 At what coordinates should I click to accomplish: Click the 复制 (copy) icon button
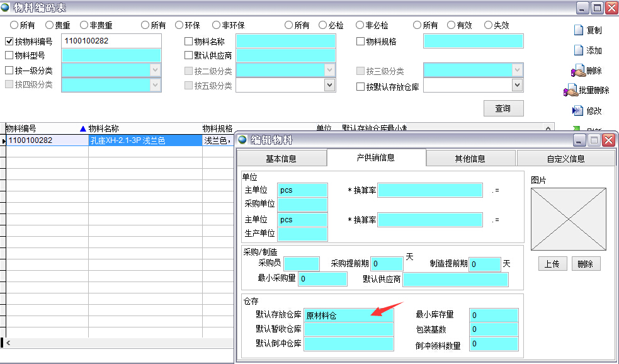tap(578, 30)
